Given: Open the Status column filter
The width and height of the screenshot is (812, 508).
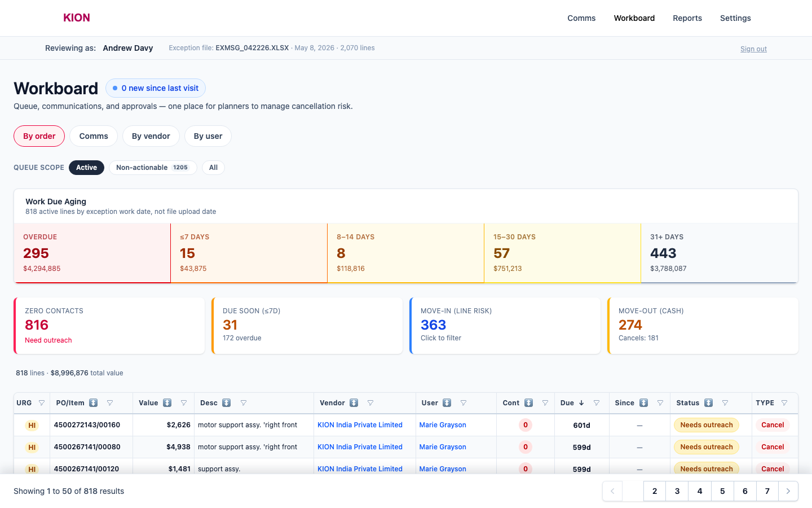Looking at the screenshot, I should [x=725, y=403].
